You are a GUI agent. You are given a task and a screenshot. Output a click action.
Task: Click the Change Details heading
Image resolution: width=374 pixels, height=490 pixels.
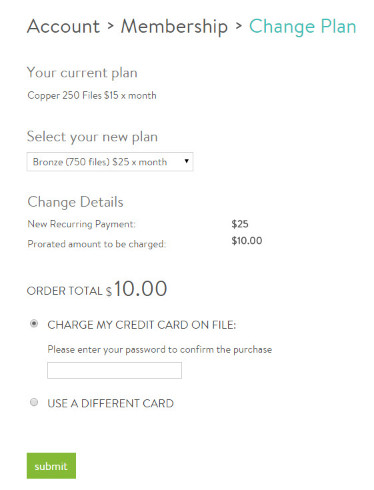[x=75, y=202]
